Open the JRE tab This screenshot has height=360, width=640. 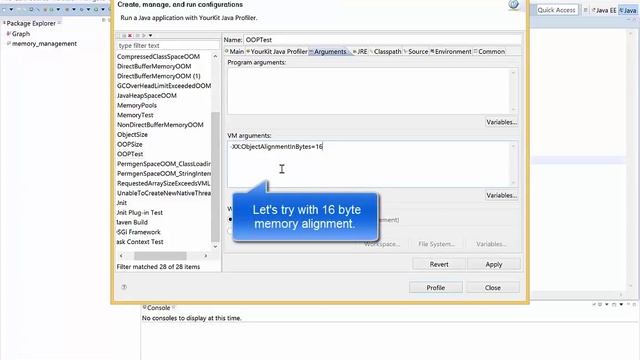(360, 51)
